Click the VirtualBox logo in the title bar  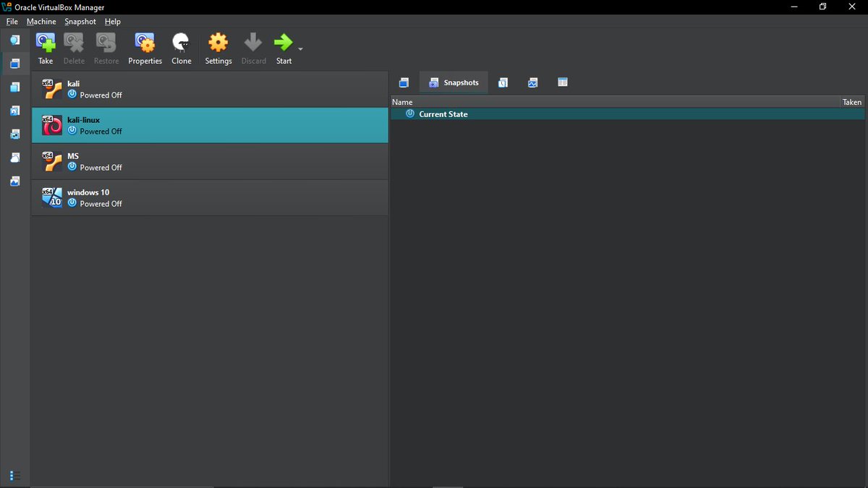[7, 7]
